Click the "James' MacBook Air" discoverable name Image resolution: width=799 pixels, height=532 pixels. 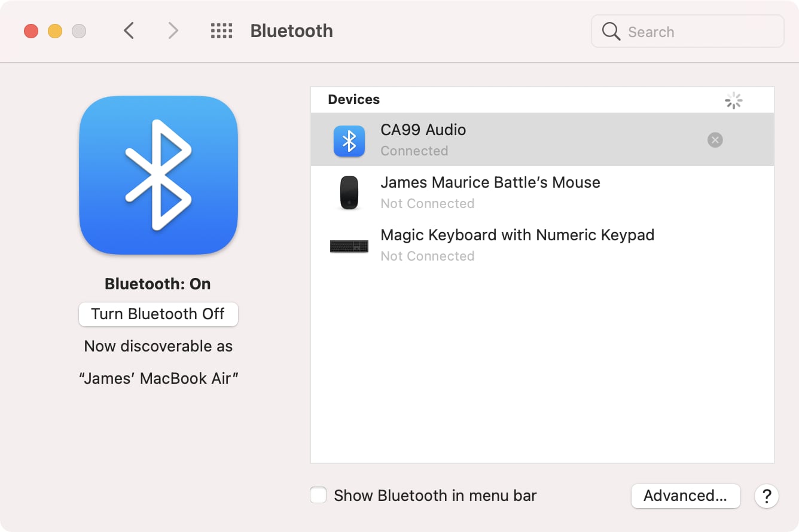(158, 378)
